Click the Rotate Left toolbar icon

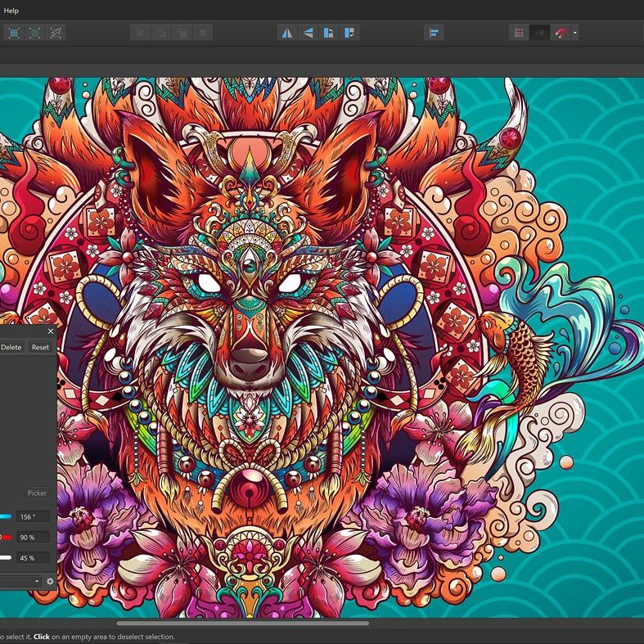[x=329, y=33]
